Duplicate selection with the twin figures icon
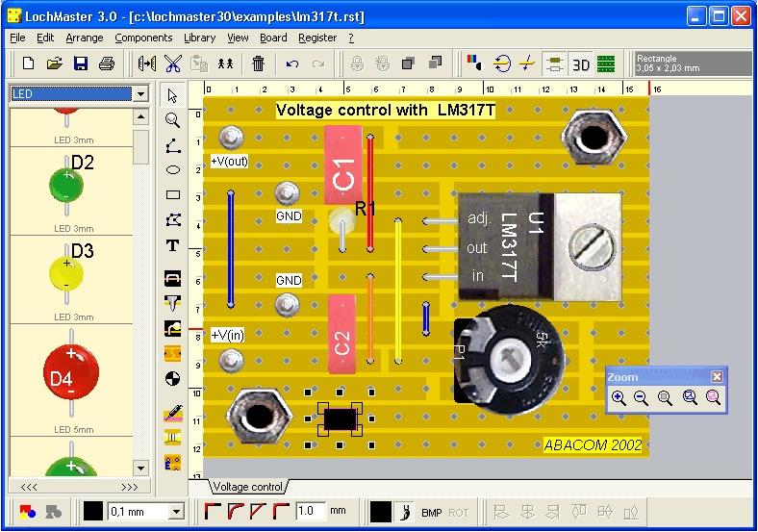Viewport: 758px width, 532px height. tap(225, 63)
